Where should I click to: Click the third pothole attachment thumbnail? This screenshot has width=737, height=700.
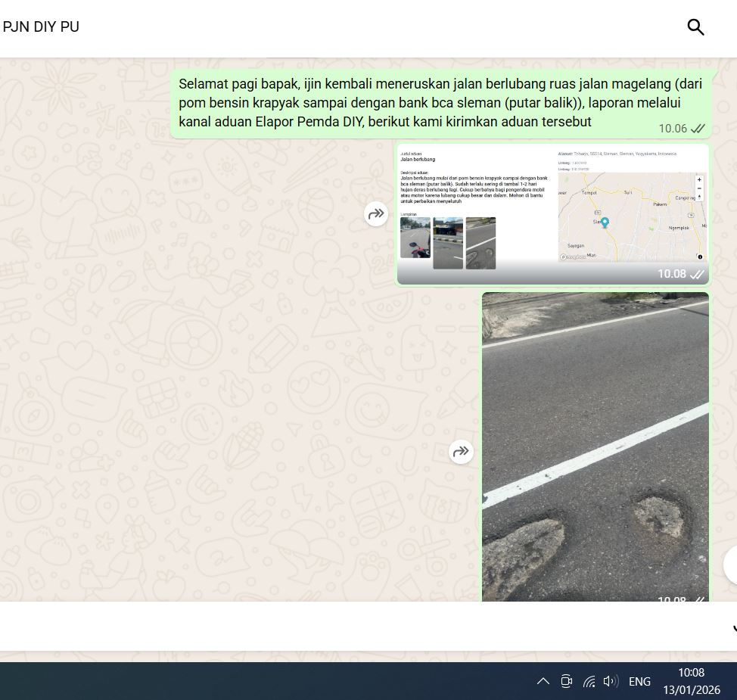pos(480,243)
